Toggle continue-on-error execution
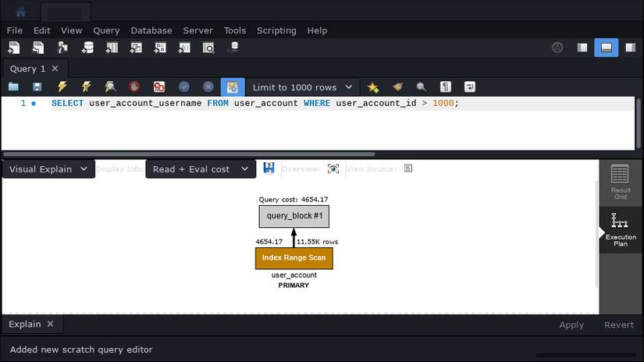 [x=159, y=87]
